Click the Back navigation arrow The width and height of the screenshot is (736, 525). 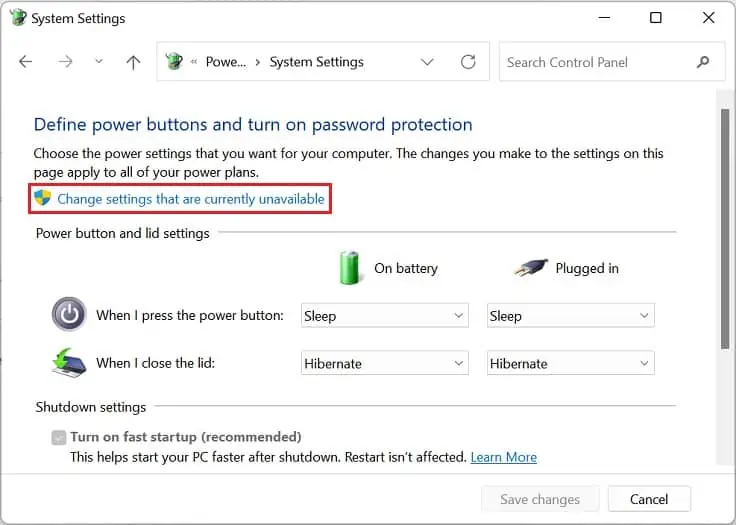[26, 62]
